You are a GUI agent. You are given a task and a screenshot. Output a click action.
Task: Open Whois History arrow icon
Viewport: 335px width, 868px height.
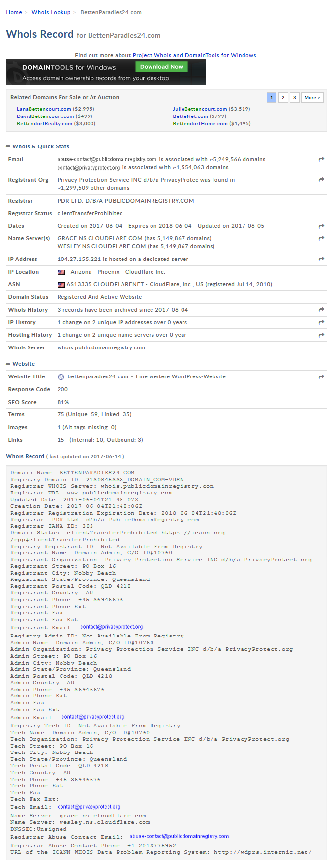coord(321,310)
